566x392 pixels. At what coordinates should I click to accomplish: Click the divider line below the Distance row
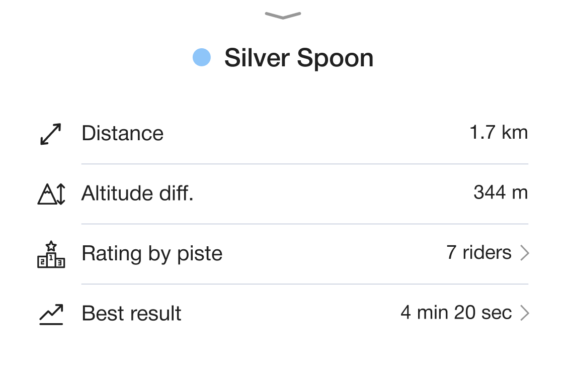click(x=304, y=164)
